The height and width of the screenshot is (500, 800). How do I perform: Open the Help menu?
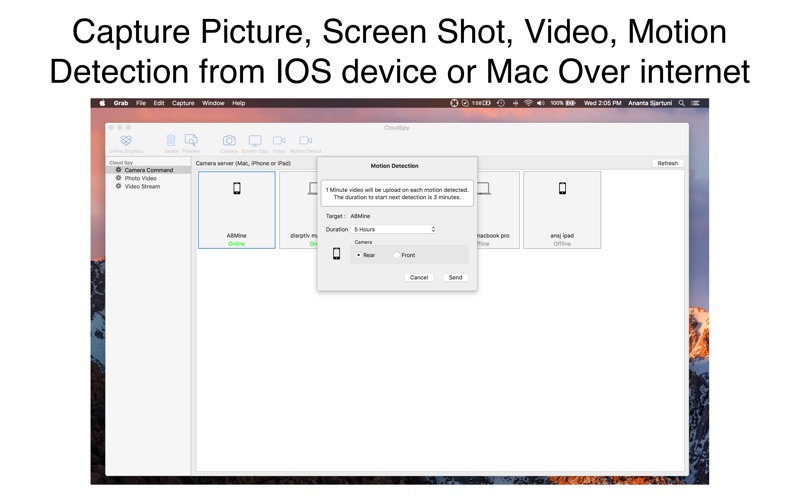[x=239, y=103]
